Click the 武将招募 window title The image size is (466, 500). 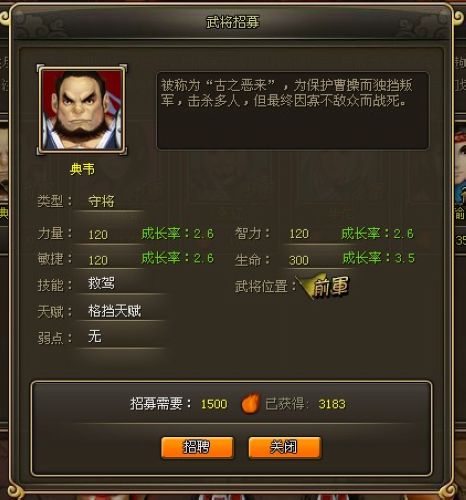(233, 23)
